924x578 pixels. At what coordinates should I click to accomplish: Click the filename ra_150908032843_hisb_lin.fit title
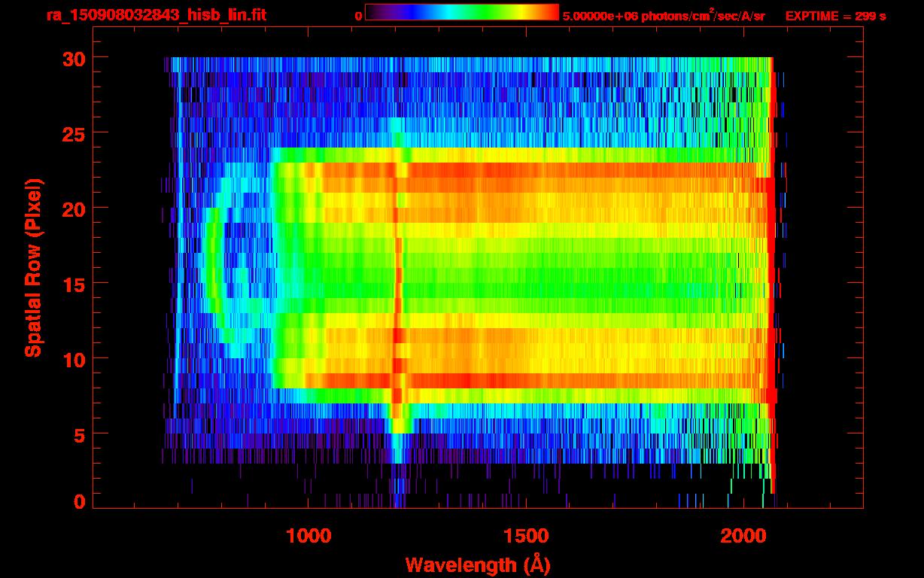[156, 15]
